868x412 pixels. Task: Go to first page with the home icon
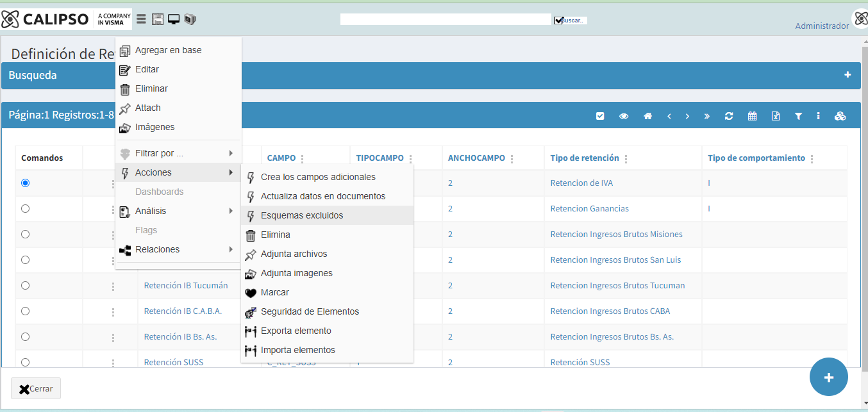click(x=648, y=116)
